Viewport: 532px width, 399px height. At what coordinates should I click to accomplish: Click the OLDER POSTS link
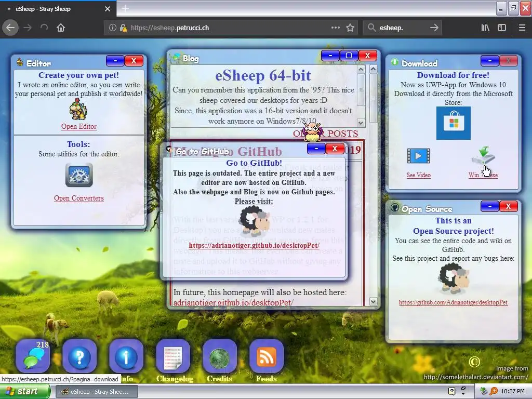coord(326,134)
